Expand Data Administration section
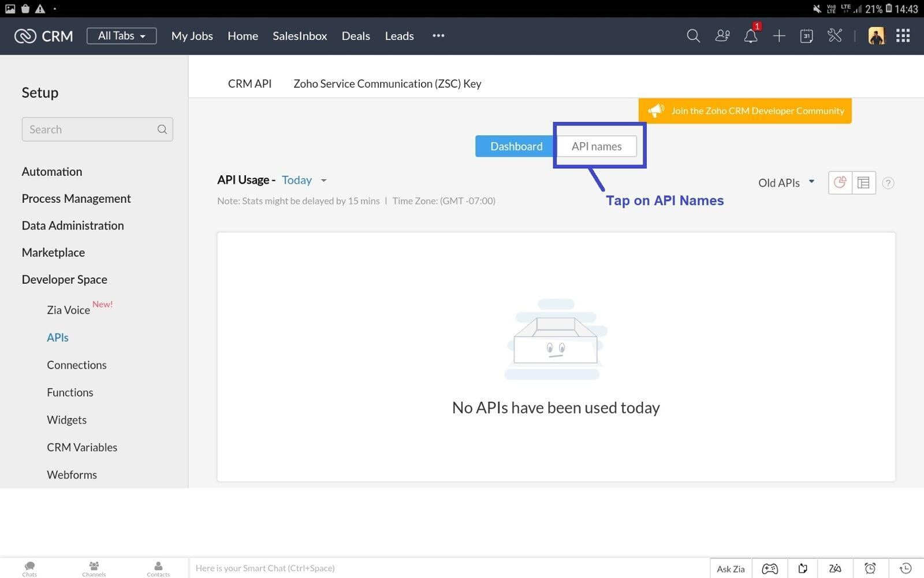924x578 pixels. point(73,225)
